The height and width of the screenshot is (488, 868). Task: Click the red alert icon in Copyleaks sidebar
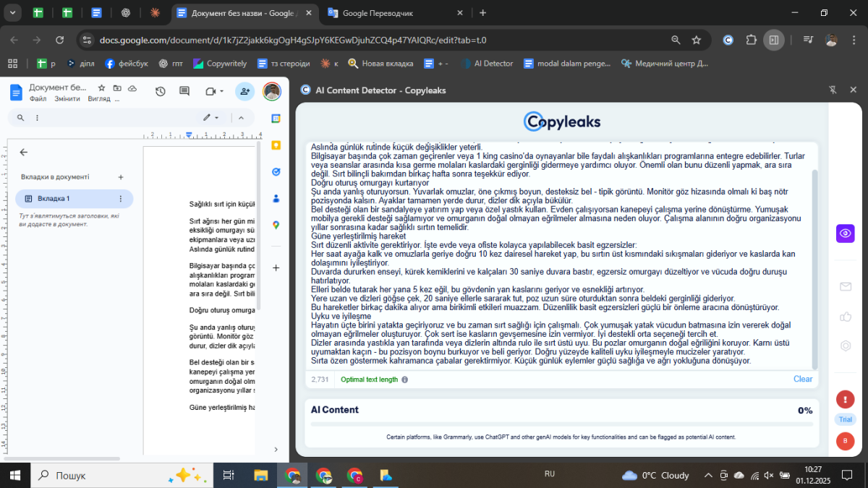[x=845, y=398]
